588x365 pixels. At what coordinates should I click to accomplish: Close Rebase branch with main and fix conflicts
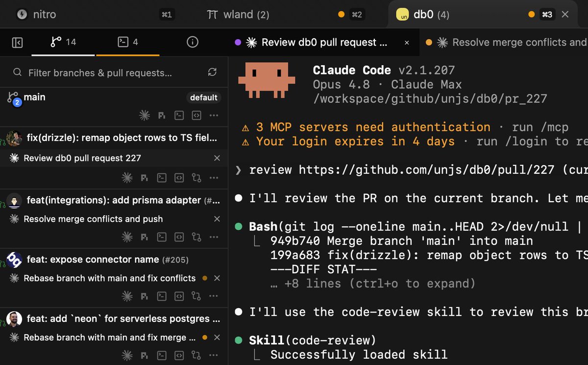(217, 278)
